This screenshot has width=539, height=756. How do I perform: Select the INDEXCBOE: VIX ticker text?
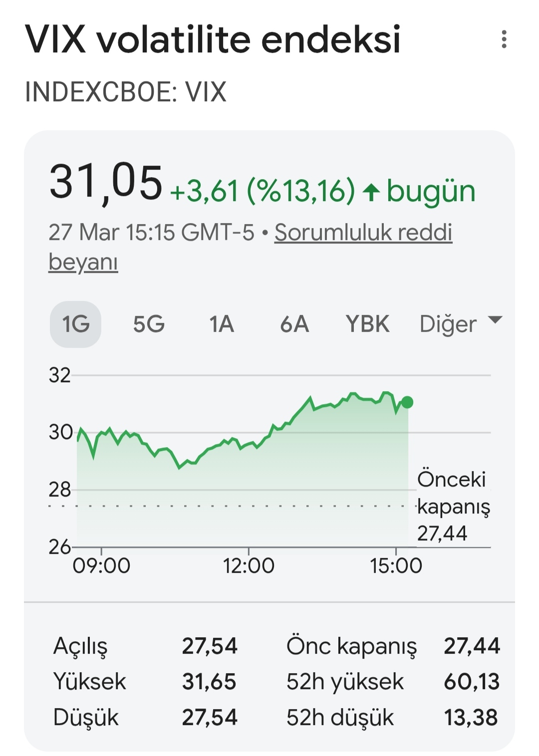pyautogui.click(x=126, y=92)
